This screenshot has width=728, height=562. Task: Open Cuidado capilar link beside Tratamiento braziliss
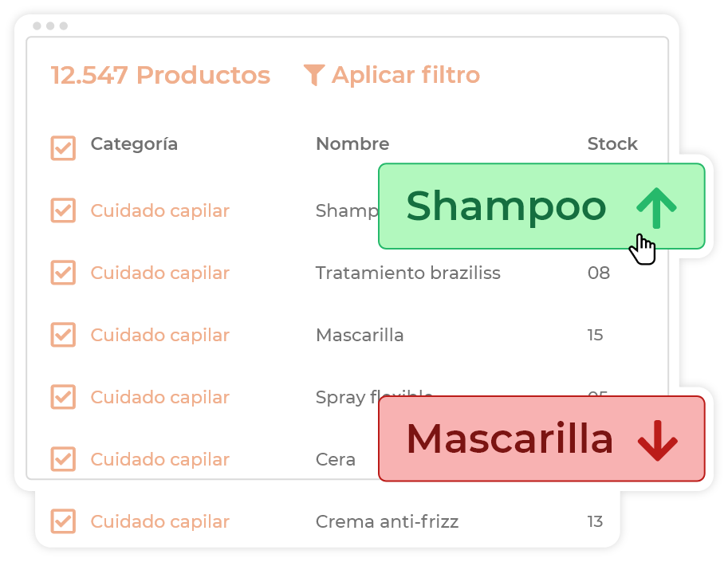159,273
